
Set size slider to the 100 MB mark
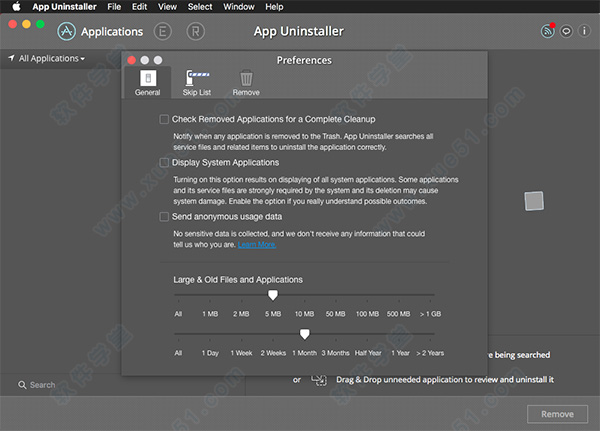367,295
